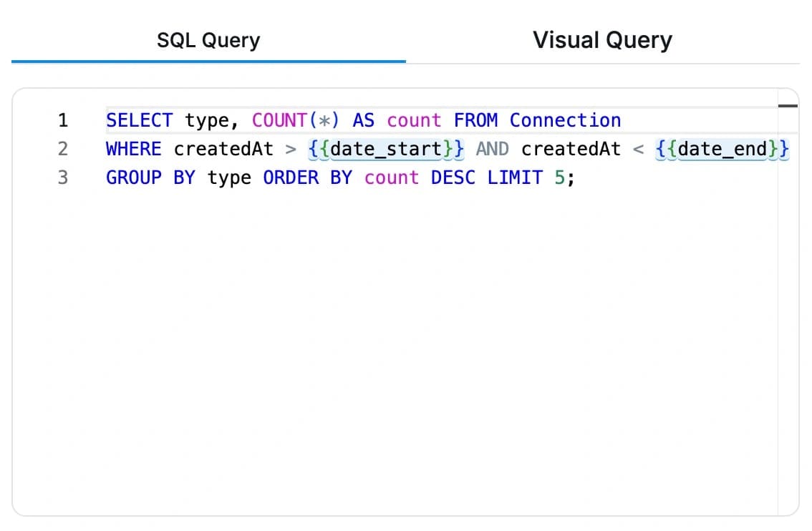
Task: Click the DESC keyword in the query
Action: pyautogui.click(x=453, y=177)
